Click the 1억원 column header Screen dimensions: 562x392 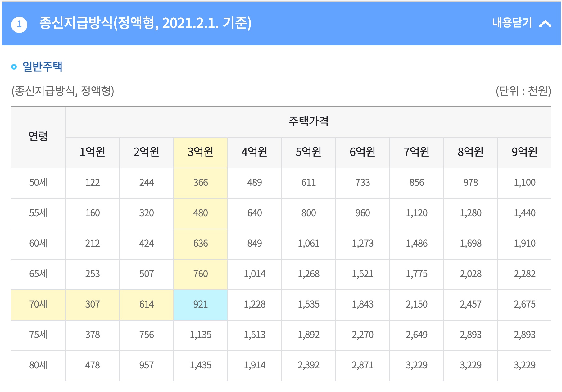tap(92, 152)
